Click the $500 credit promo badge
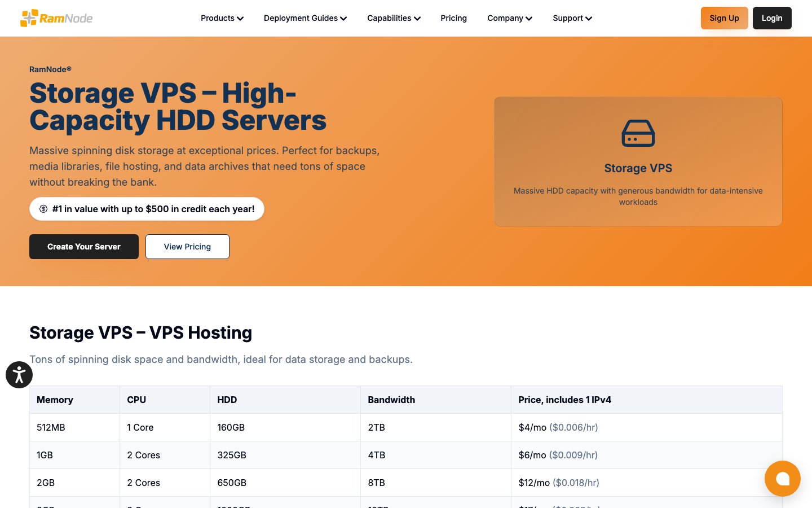The image size is (812, 508). click(x=147, y=209)
